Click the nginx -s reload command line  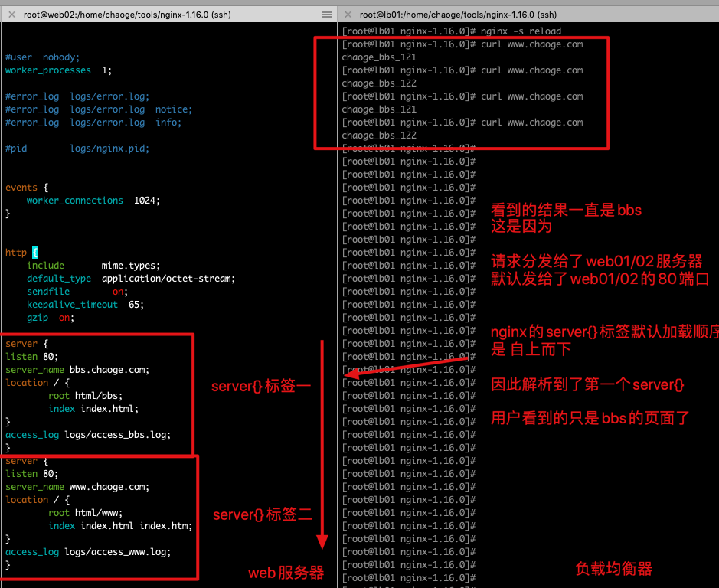(452, 31)
